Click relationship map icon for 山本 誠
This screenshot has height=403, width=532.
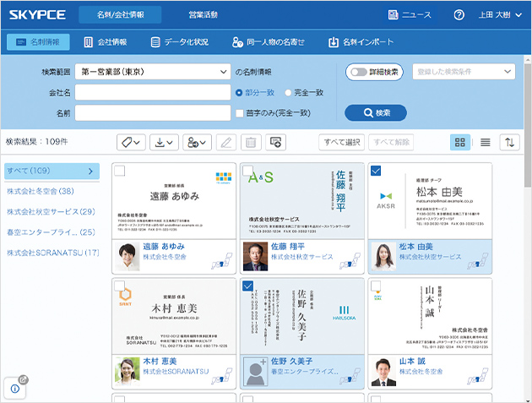[478, 376]
